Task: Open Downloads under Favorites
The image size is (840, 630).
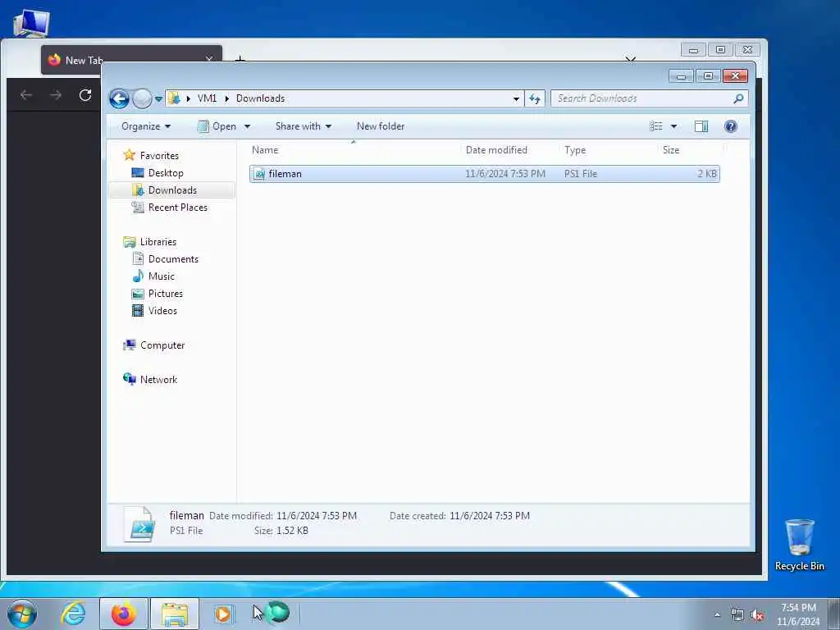Action: click(172, 190)
